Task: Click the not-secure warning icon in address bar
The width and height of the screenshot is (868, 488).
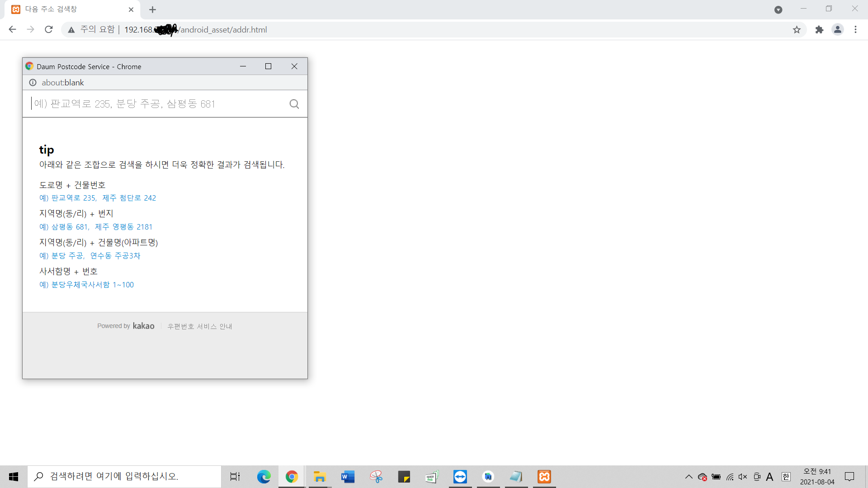Action: pyautogui.click(x=71, y=30)
